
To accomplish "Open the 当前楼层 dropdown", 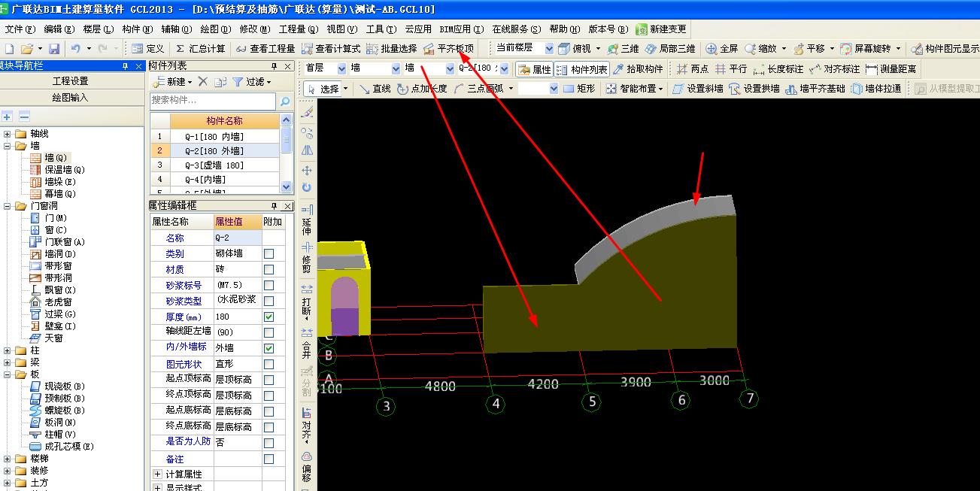I will tap(549, 49).
